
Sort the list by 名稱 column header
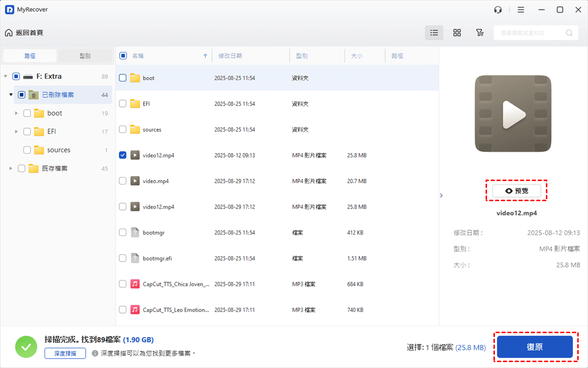[x=138, y=56]
